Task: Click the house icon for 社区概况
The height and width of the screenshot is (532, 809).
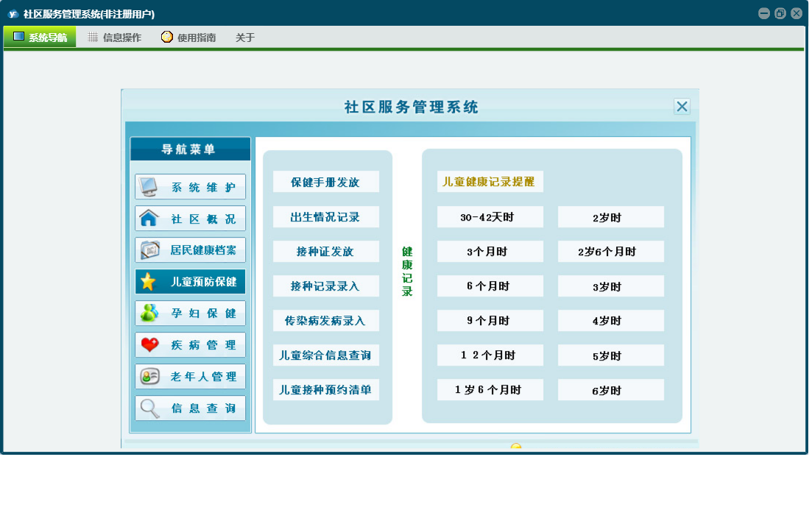Action: coord(149,219)
